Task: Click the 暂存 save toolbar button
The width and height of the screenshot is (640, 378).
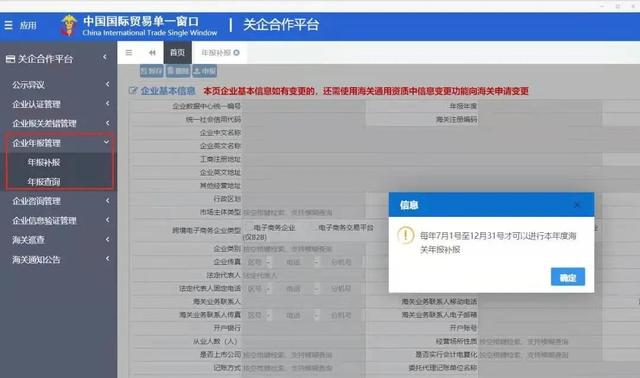Action: 151,71
